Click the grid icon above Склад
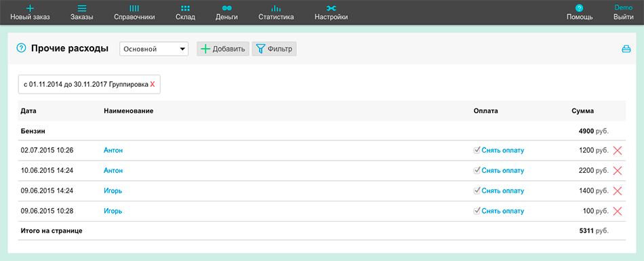The image size is (644, 261). click(185, 8)
